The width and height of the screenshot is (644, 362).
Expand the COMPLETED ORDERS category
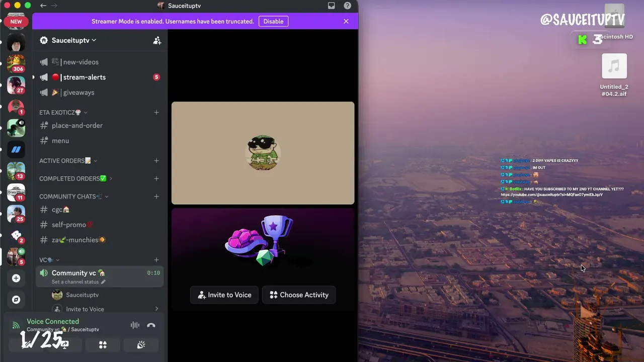tap(75, 178)
